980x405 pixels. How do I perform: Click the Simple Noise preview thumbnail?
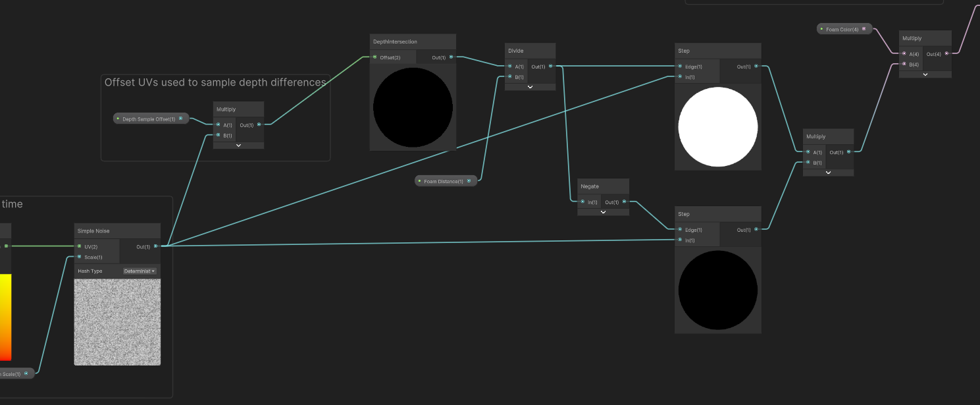point(117,321)
